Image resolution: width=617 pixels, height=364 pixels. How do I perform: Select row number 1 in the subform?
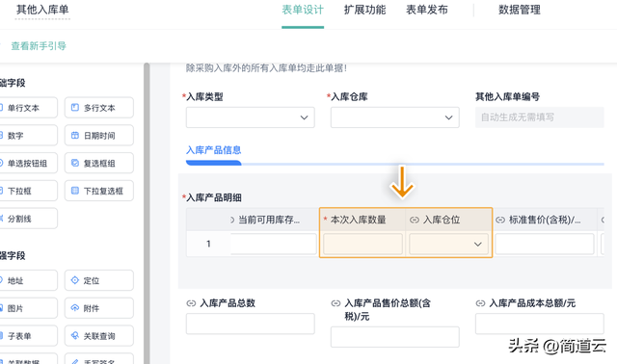(208, 244)
